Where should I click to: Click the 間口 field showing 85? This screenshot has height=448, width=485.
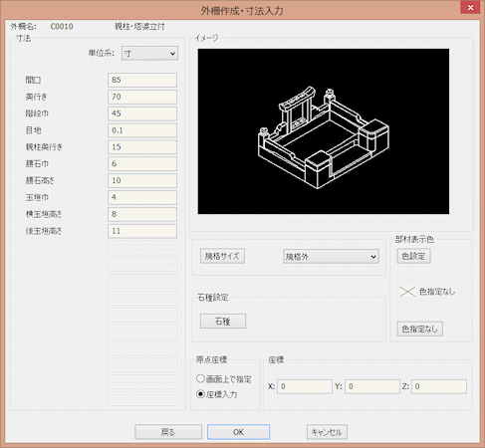142,80
